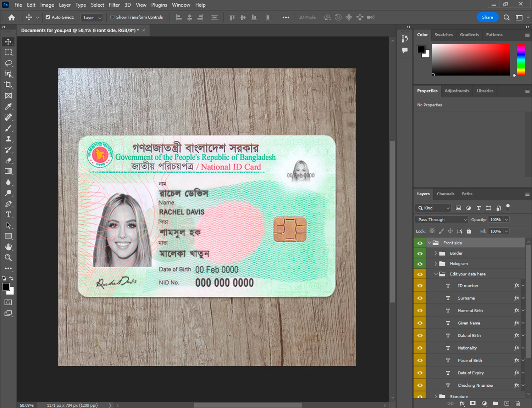Open the Adjustments panel tab
The width and height of the screenshot is (532, 408).
[457, 91]
